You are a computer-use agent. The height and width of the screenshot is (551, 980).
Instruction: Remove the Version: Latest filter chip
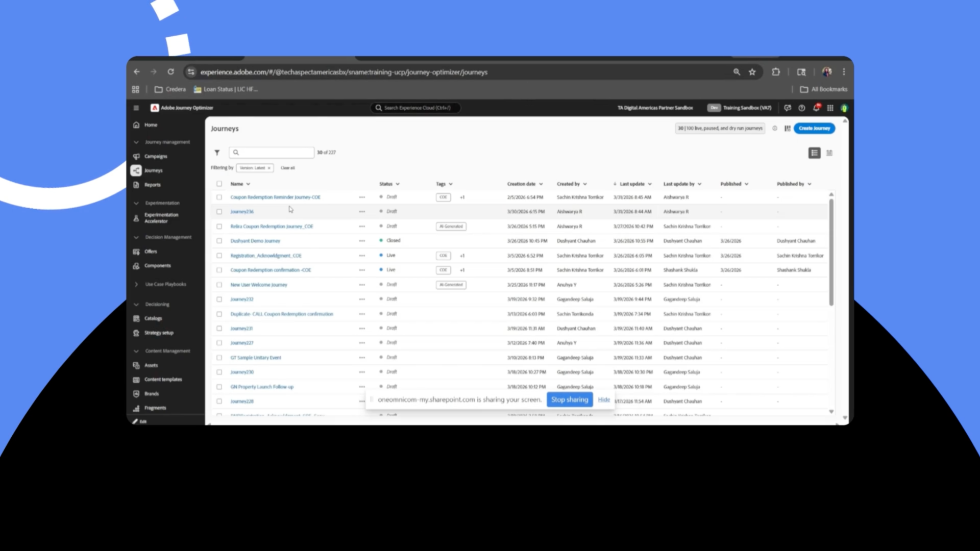(269, 168)
